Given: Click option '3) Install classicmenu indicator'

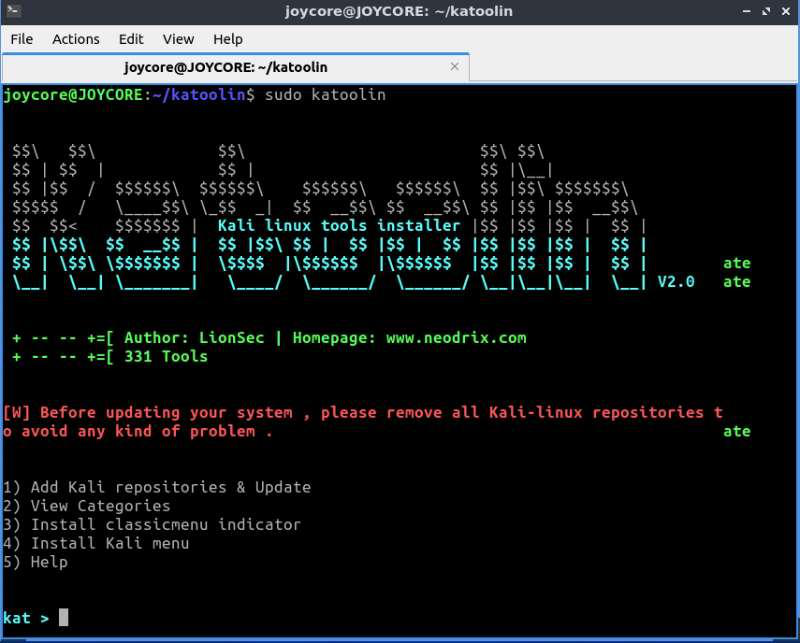Looking at the screenshot, I should [x=152, y=525].
